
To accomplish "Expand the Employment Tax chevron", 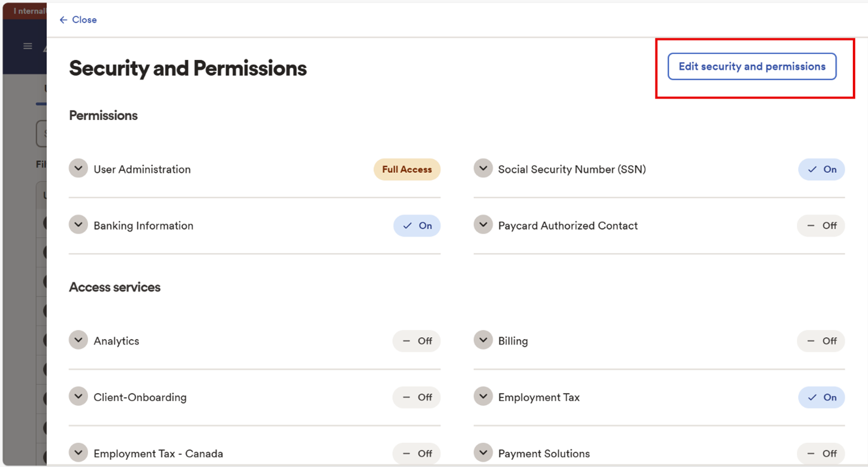I will point(483,397).
